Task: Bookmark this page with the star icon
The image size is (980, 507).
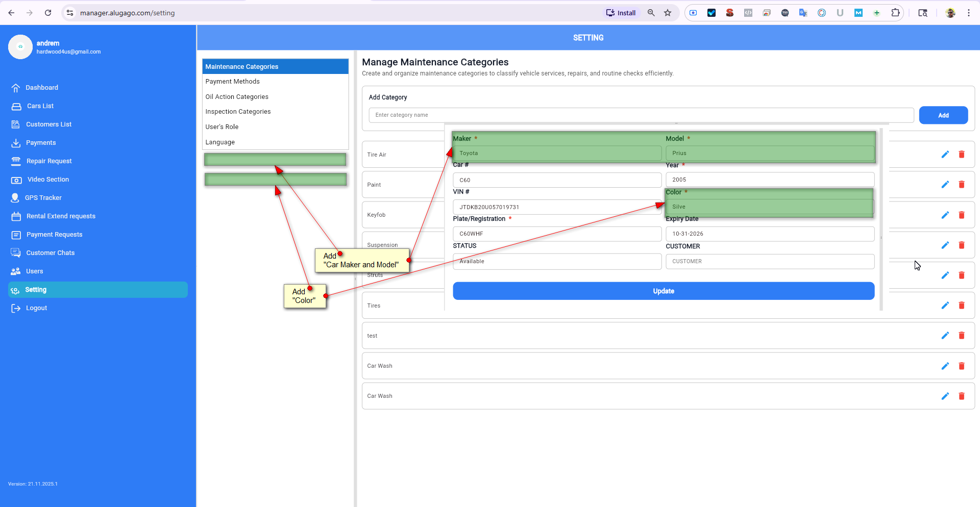Action: point(667,13)
